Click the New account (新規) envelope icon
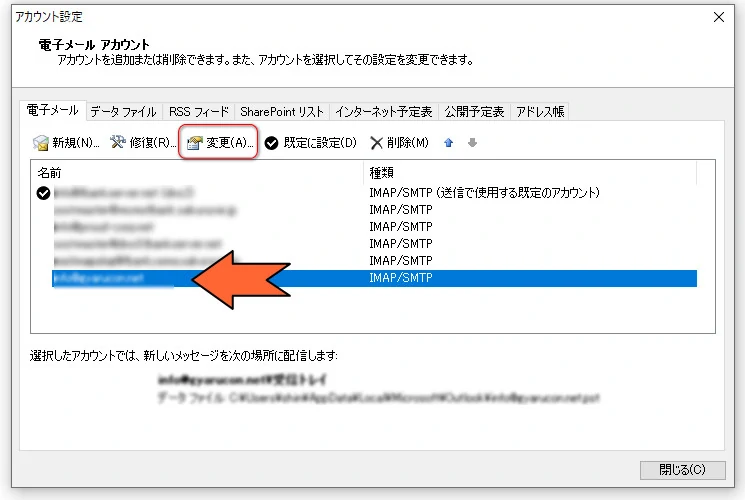 pos(41,143)
